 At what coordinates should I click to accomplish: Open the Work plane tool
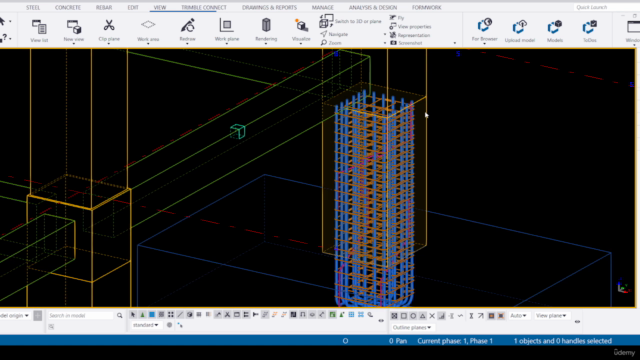(x=227, y=31)
